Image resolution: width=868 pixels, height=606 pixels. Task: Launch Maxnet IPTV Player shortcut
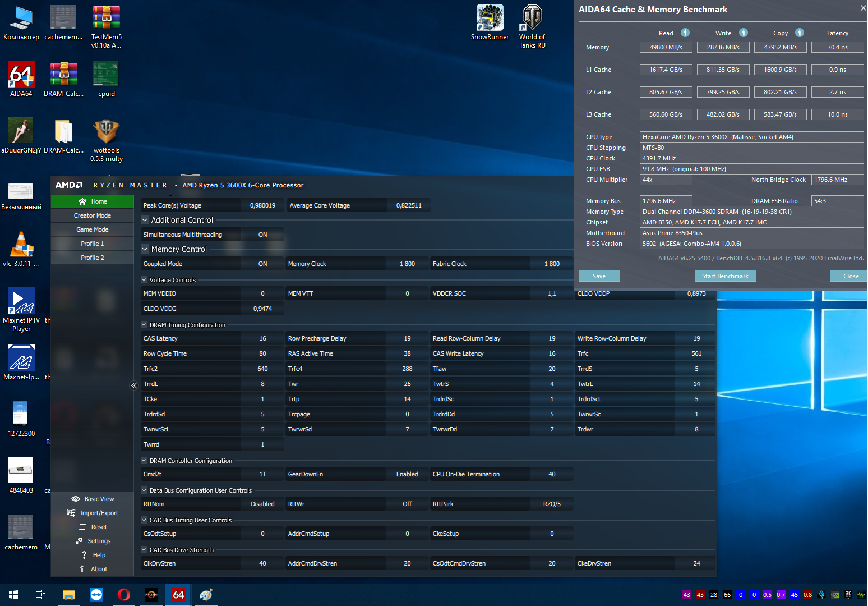click(21, 310)
